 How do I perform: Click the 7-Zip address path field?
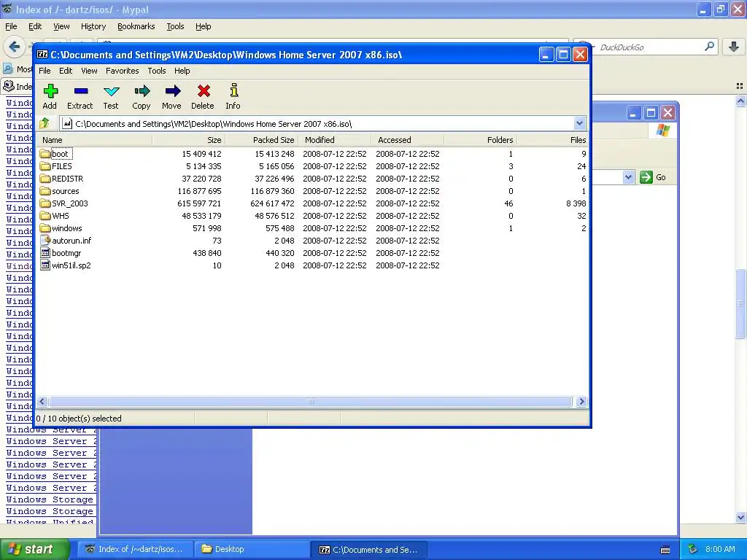317,124
